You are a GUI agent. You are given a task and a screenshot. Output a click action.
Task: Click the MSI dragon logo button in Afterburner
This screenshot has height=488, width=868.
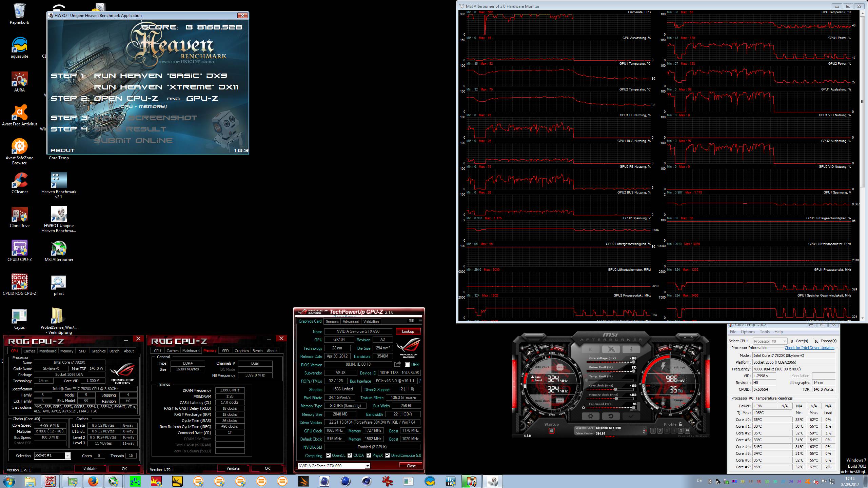[611, 349]
